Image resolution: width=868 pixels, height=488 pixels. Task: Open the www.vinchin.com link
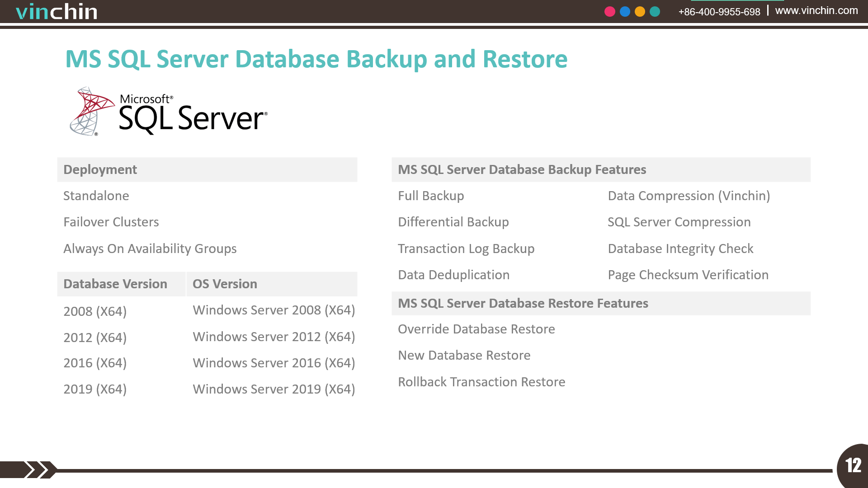[x=816, y=10]
